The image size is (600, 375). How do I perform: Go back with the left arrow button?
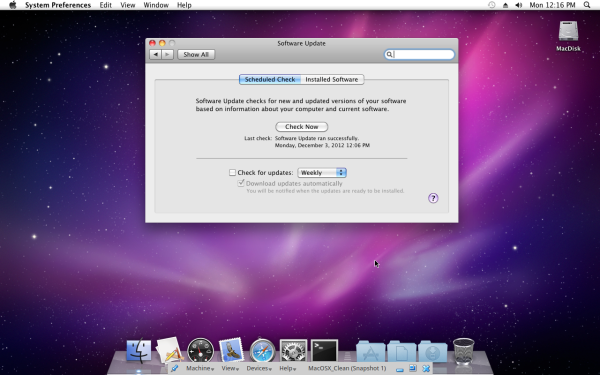[x=155, y=54]
